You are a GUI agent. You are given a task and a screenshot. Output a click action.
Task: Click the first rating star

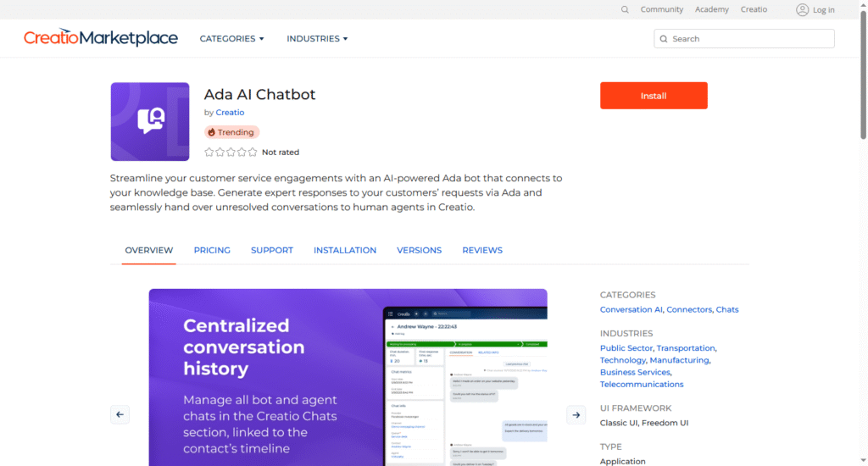point(209,153)
